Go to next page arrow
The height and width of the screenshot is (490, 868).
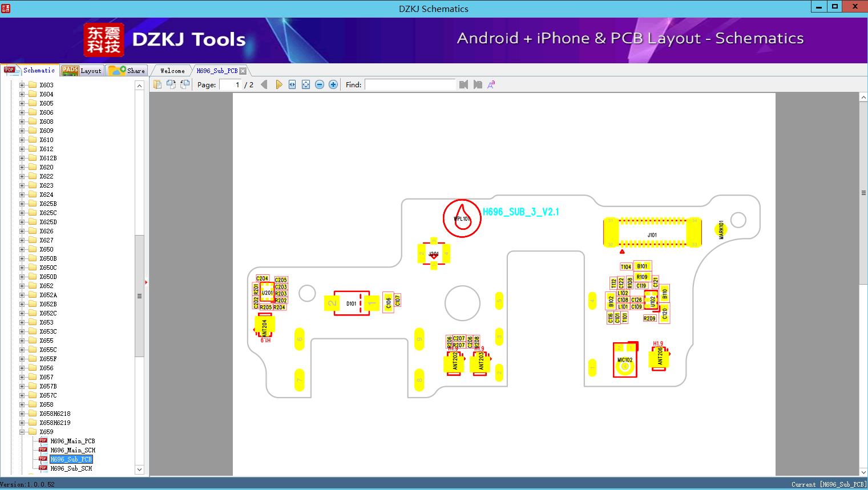point(278,84)
